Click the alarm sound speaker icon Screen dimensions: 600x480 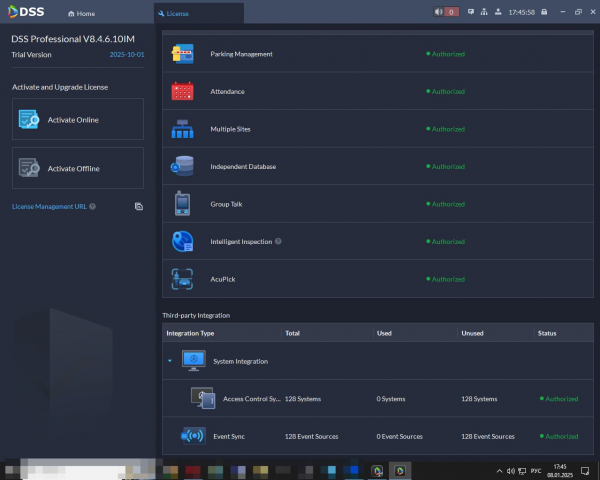pos(439,12)
